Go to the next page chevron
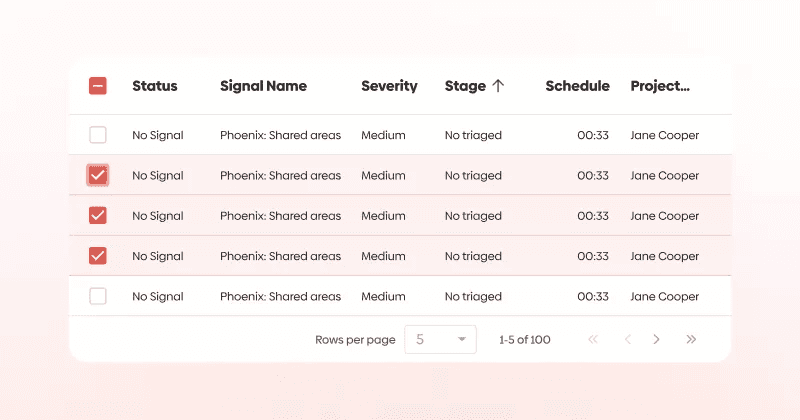The image size is (800, 420). coord(656,339)
